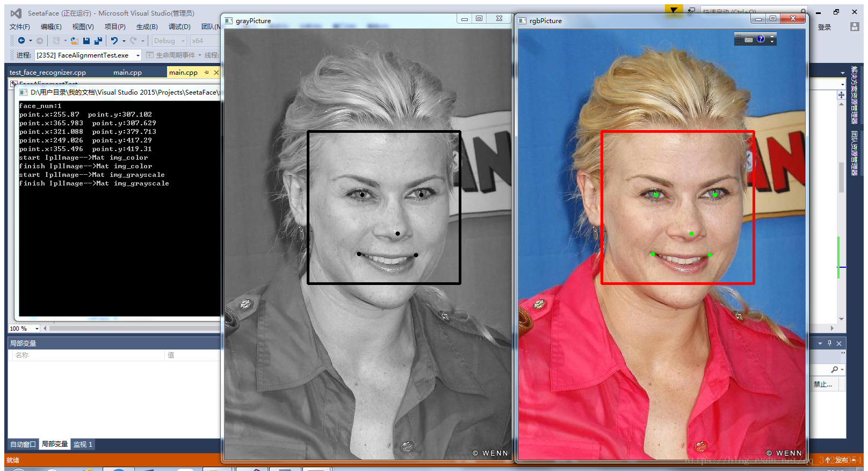Screen dimensions: 868x471
Task: Click the blue help icon on IME bar
Action: (x=761, y=39)
